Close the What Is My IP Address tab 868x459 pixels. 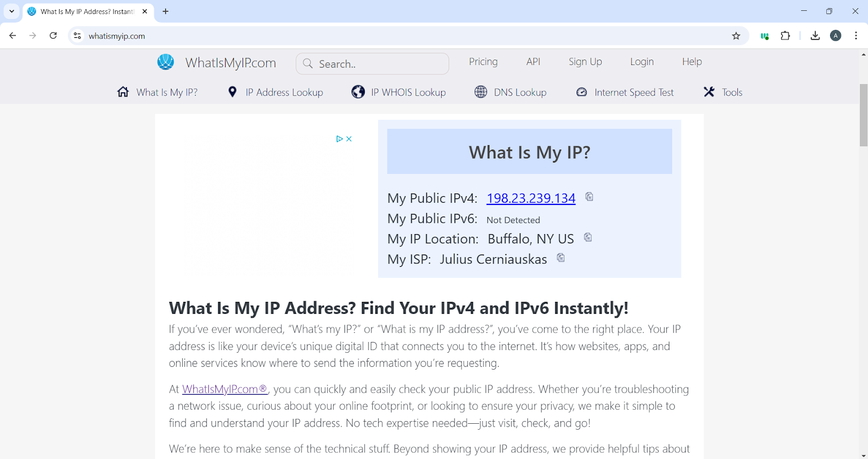(x=145, y=11)
